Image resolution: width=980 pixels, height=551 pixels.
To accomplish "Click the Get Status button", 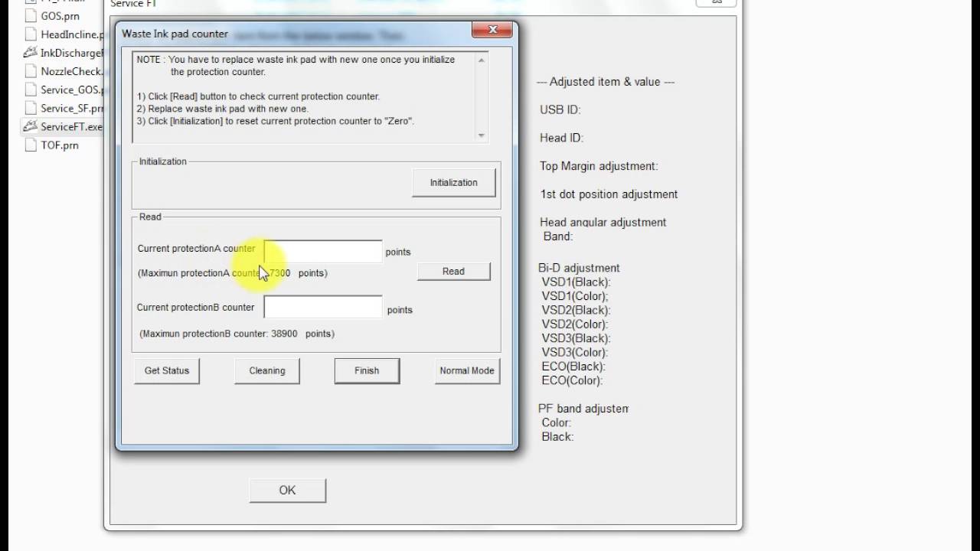I will pos(167,370).
